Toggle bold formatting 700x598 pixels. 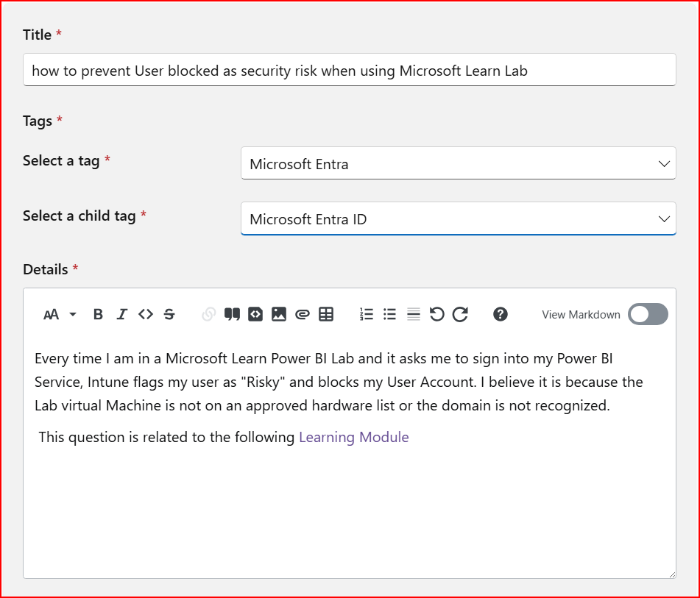click(x=98, y=315)
